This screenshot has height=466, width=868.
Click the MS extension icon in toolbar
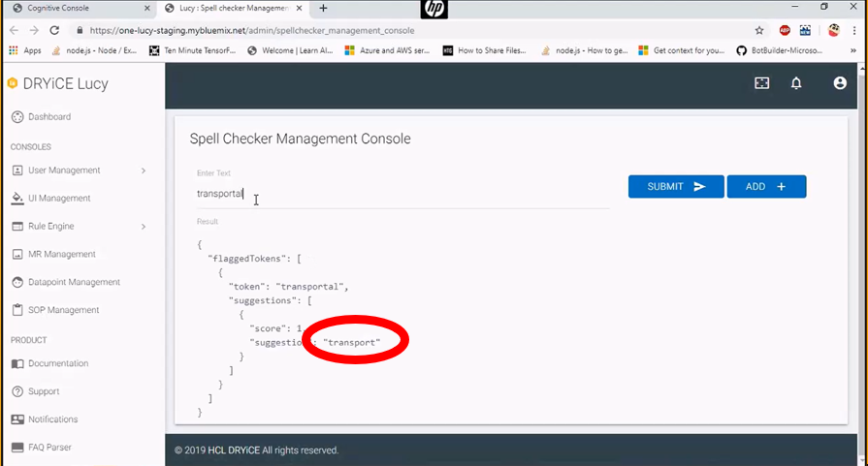806,30
